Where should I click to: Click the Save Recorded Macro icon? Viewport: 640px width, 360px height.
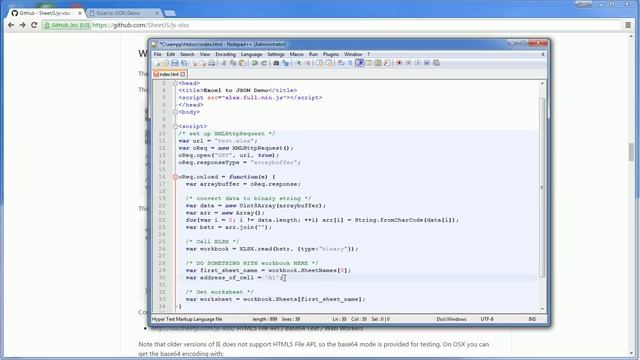[436, 63]
